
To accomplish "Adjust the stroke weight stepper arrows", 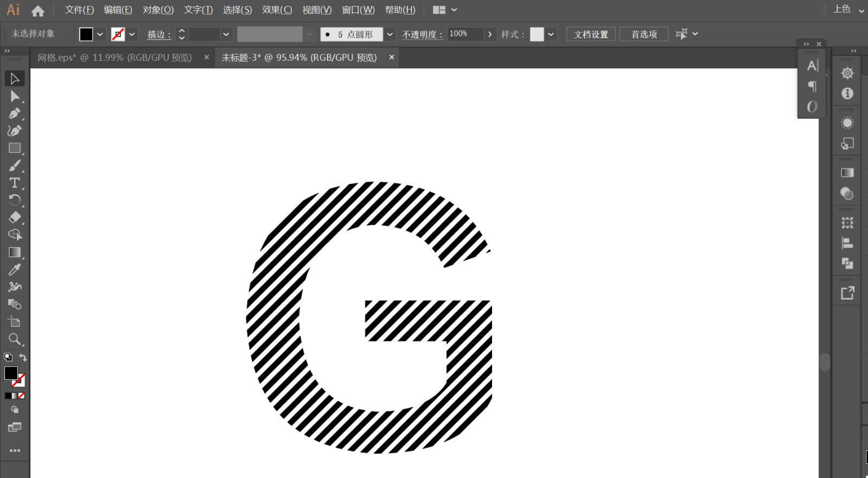I will 182,34.
